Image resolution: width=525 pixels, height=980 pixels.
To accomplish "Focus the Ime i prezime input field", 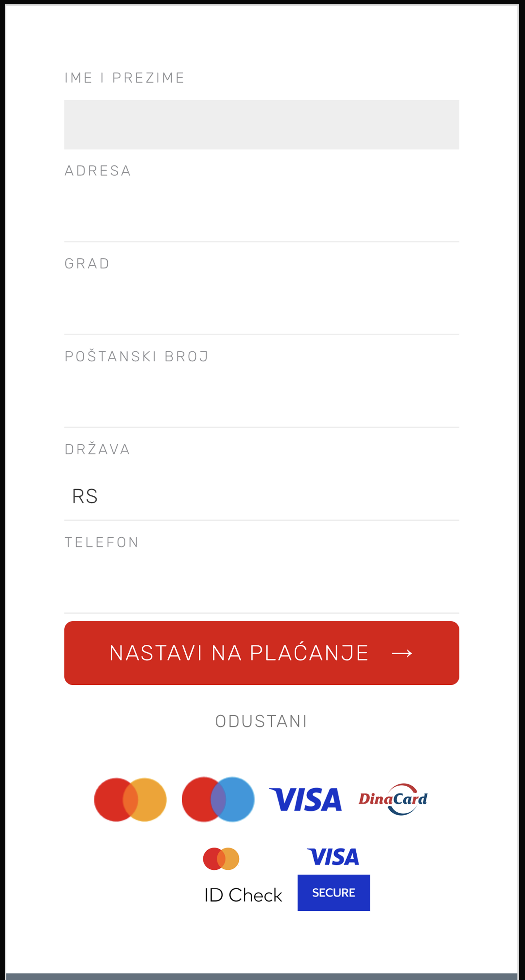I will (262, 125).
